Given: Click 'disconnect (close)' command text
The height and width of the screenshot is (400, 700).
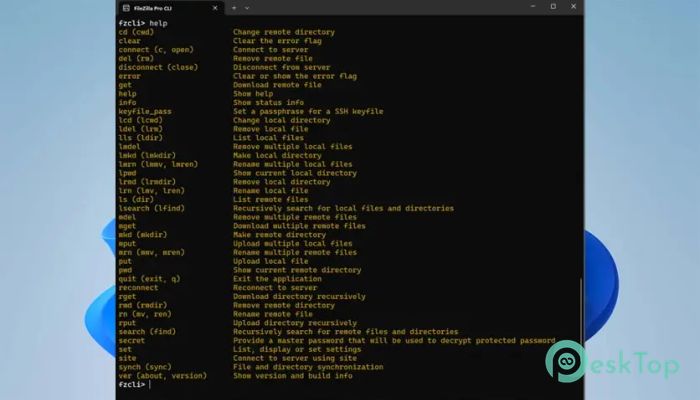Looking at the screenshot, I should [158, 67].
